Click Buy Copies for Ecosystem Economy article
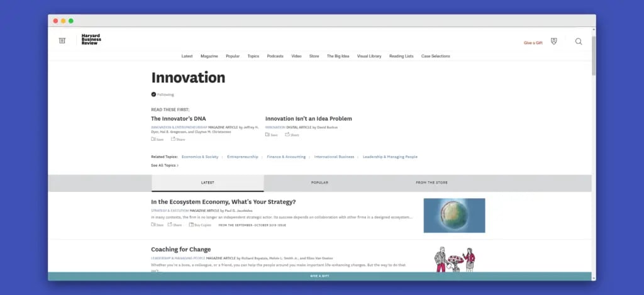 coord(201,225)
